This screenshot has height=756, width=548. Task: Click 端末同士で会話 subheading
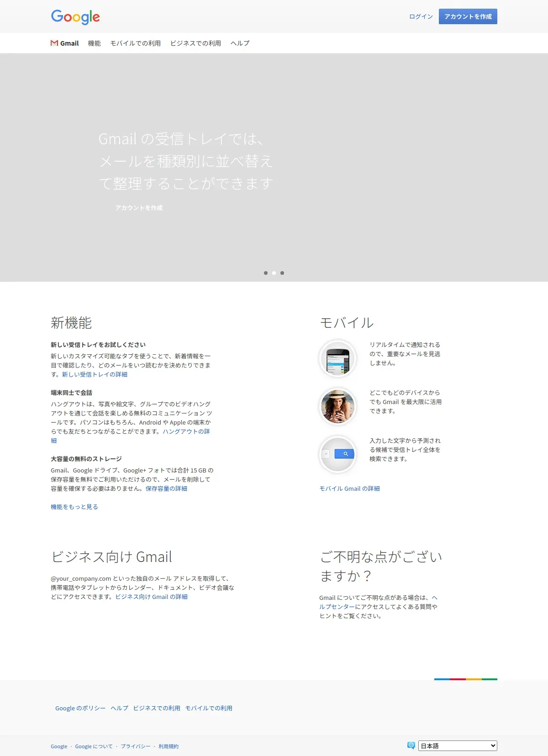coord(71,393)
